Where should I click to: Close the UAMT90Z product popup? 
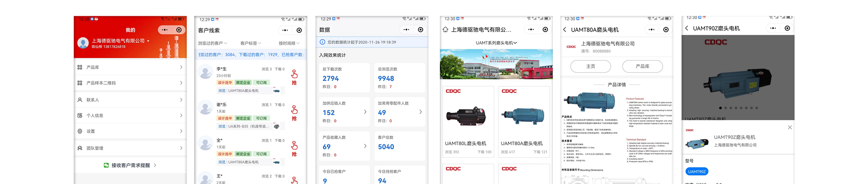coord(789,128)
